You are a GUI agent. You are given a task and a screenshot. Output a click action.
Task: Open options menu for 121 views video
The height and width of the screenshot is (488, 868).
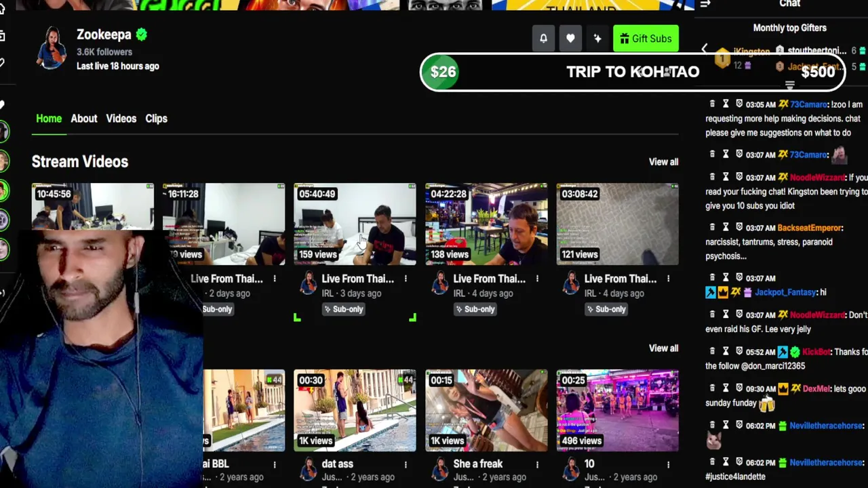[x=668, y=279]
